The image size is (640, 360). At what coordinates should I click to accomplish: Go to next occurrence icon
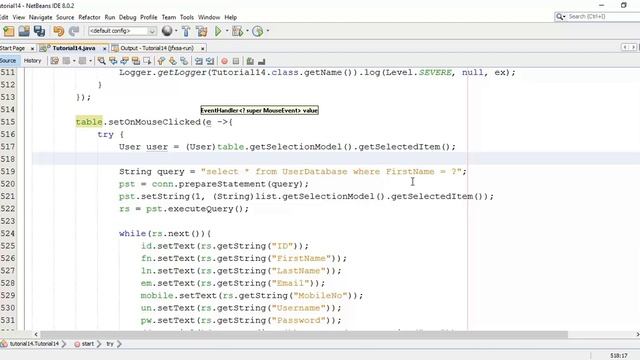[x=124, y=61]
